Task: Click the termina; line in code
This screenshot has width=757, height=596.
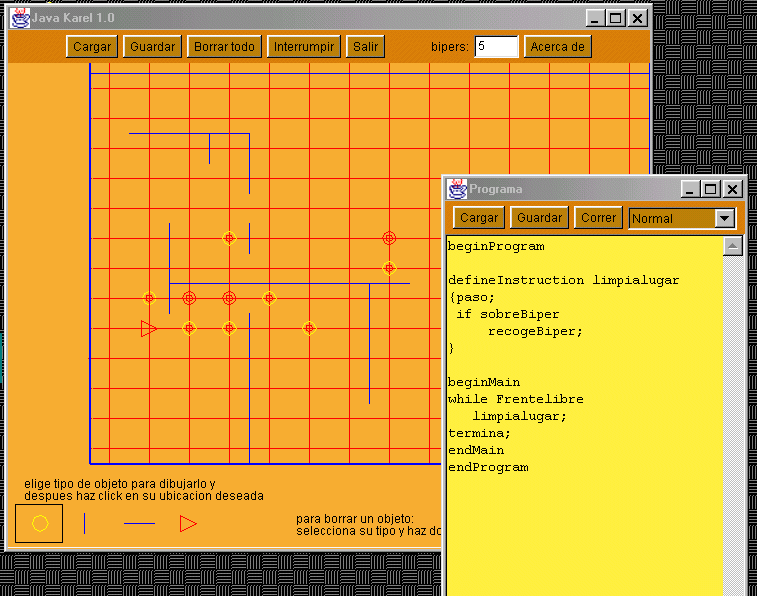Action: [479, 433]
